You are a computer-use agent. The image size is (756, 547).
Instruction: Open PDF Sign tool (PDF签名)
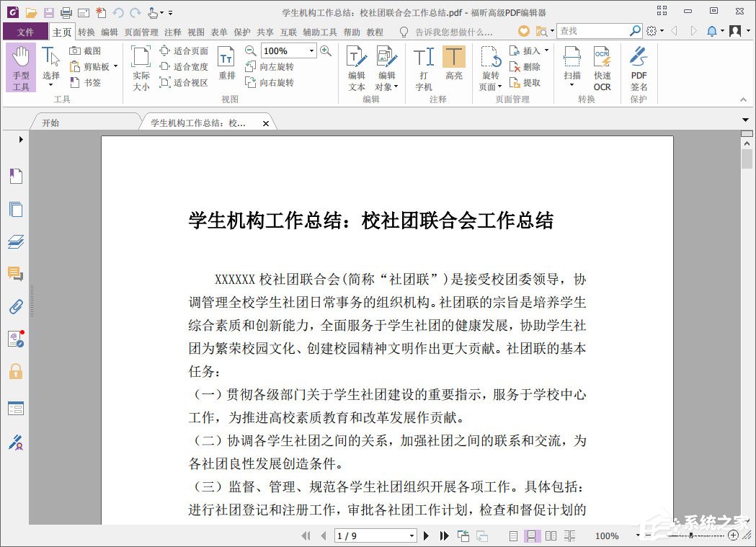[x=638, y=67]
